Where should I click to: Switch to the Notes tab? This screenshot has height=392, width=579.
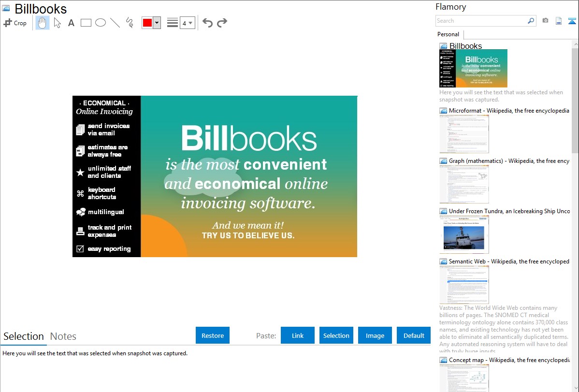pos(63,336)
